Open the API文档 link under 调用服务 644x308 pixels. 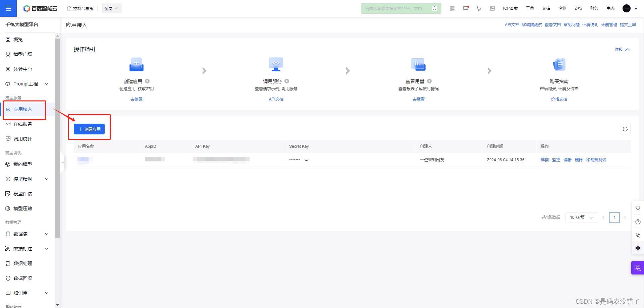[276, 99]
